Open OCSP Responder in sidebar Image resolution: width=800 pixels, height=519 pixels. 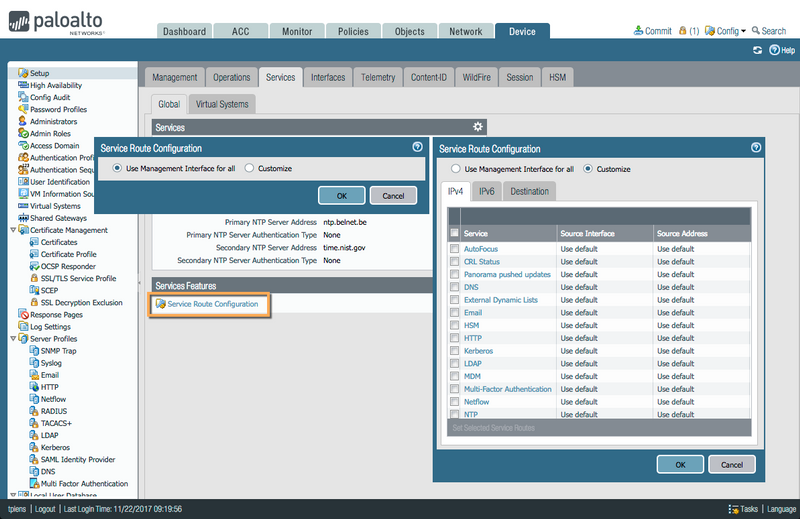pos(68,266)
